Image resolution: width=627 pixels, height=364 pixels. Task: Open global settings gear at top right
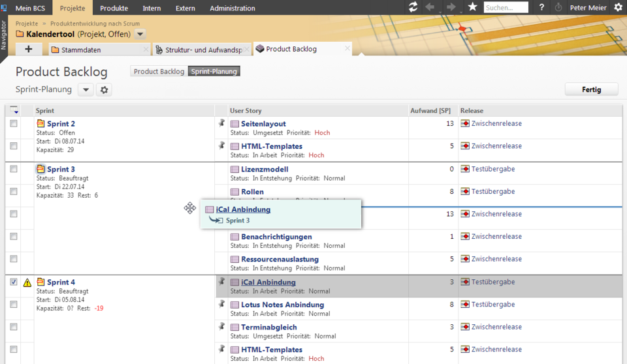pyautogui.click(x=618, y=7)
